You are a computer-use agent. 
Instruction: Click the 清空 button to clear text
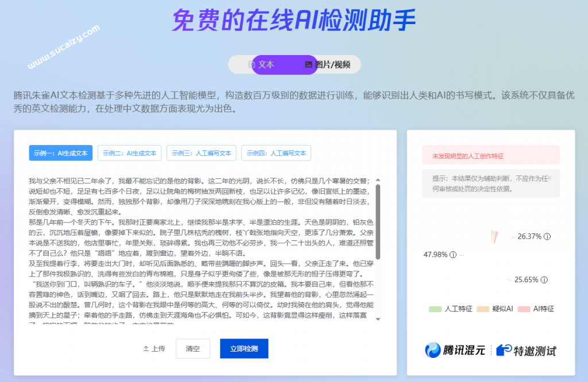(x=192, y=349)
